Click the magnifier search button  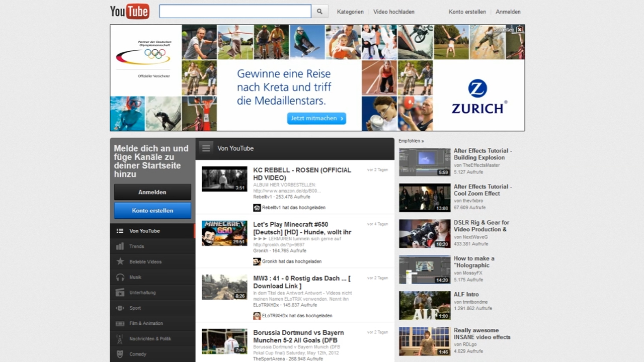[x=319, y=11]
